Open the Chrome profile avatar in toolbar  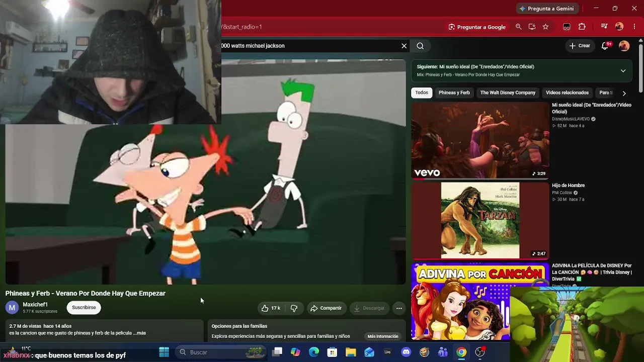point(619,27)
